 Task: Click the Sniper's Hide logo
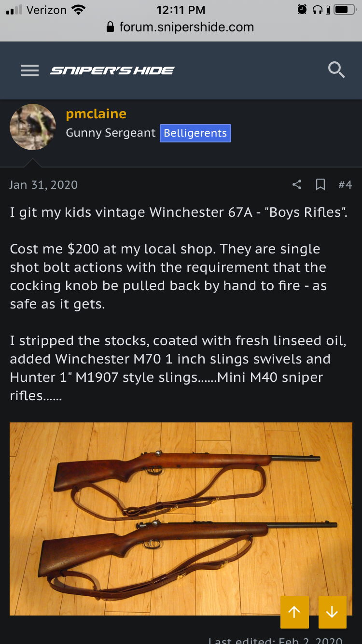(x=112, y=70)
